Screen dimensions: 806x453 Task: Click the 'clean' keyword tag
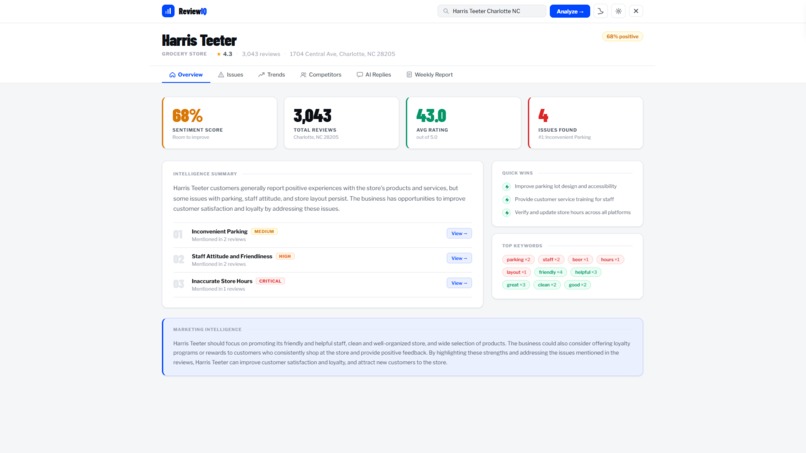click(547, 285)
